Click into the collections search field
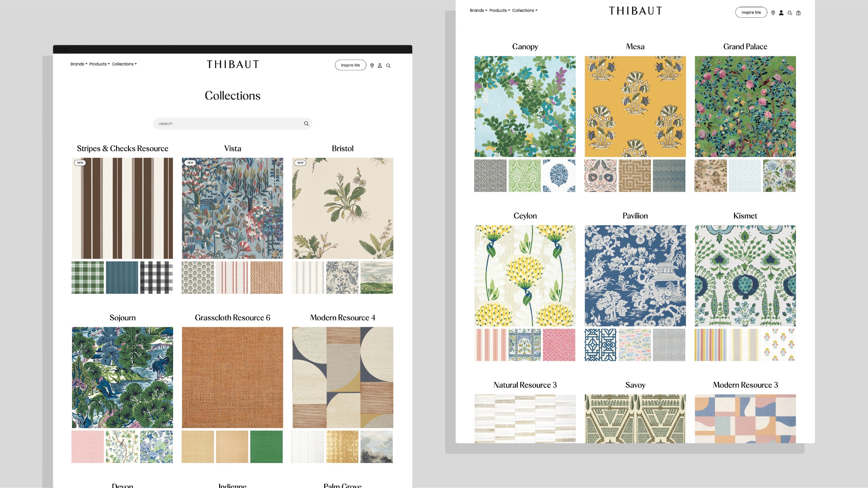The height and width of the screenshot is (488, 868). click(233, 124)
